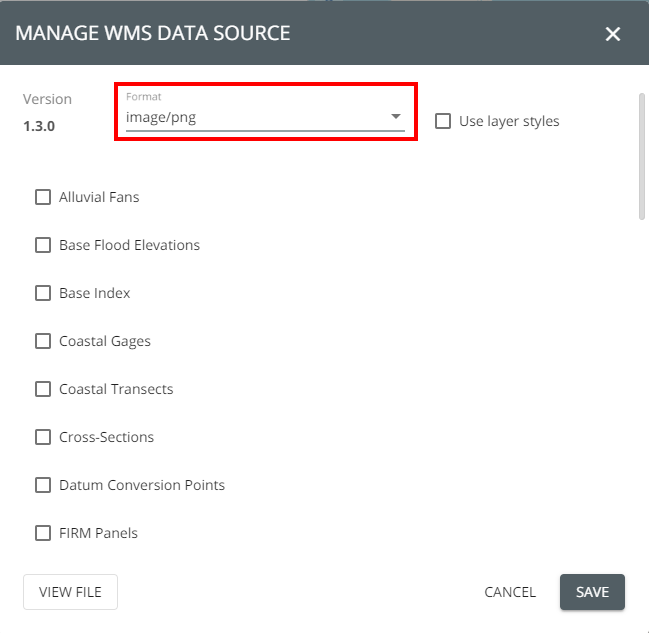Click the View File button

pos(70,592)
